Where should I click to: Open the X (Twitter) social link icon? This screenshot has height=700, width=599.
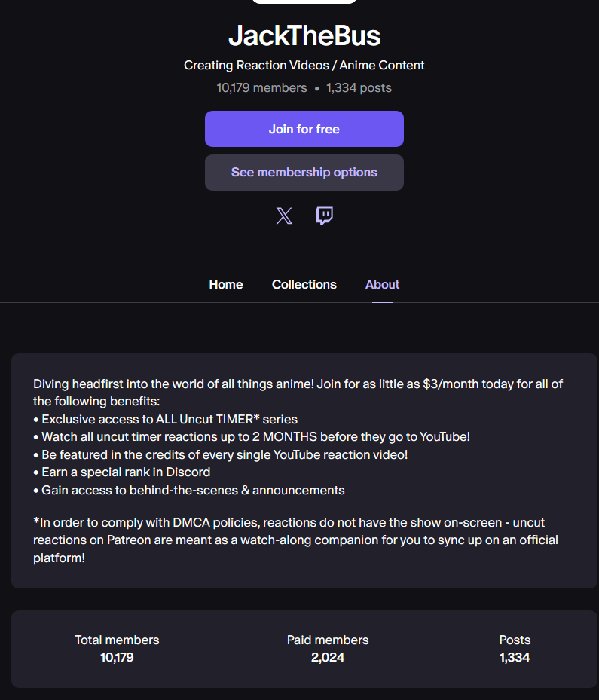284,216
